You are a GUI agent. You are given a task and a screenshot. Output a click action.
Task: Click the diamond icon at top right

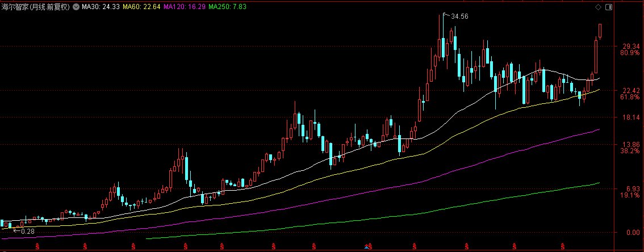[597, 7]
